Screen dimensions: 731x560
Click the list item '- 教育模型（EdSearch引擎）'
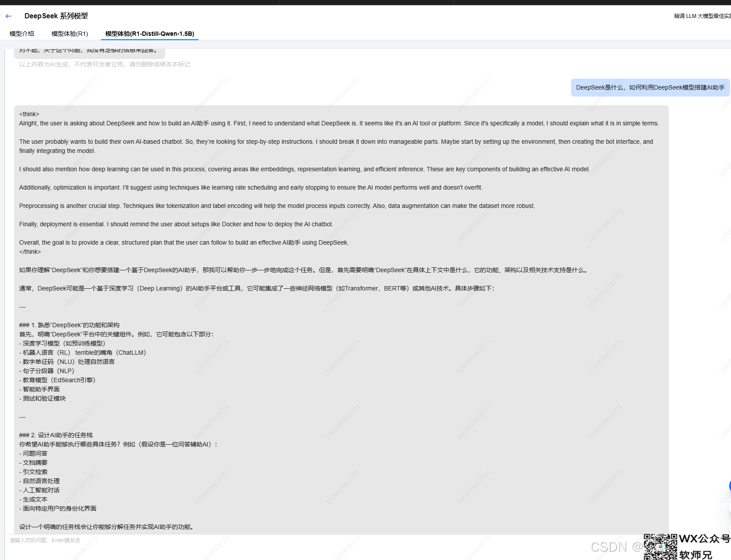(57, 380)
